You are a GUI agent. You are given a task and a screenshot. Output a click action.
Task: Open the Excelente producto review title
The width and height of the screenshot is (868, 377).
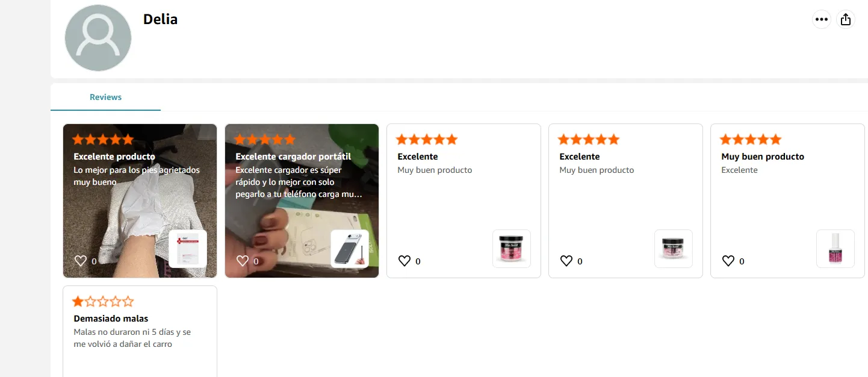point(114,157)
